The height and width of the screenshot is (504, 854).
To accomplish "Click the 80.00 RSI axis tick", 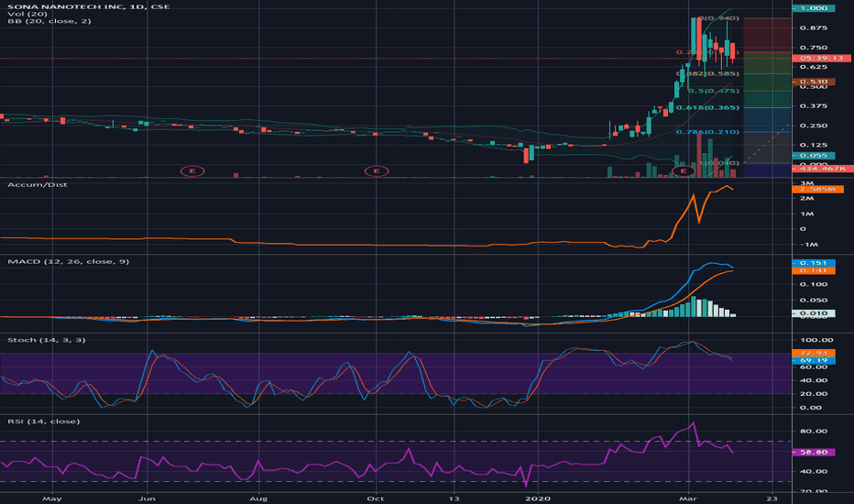I will (x=813, y=431).
